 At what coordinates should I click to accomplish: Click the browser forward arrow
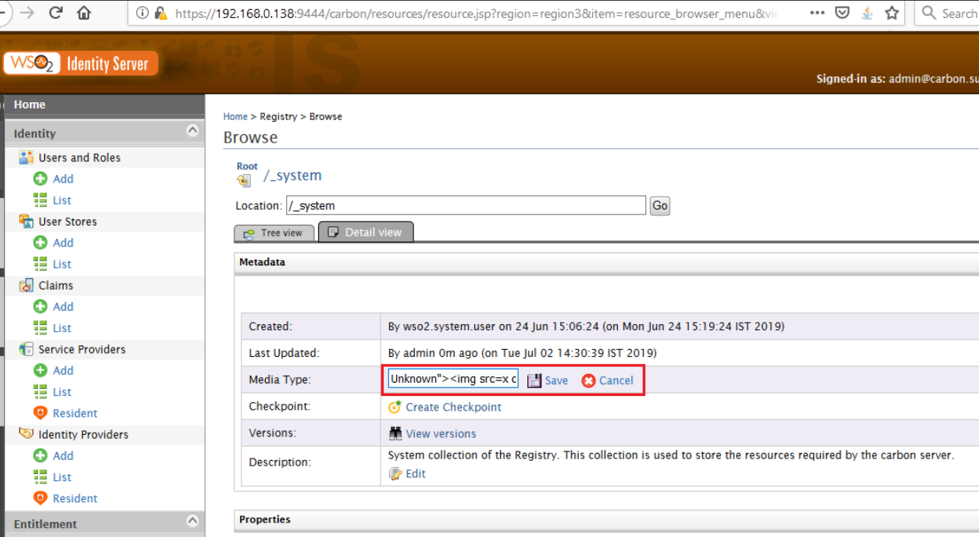click(27, 12)
